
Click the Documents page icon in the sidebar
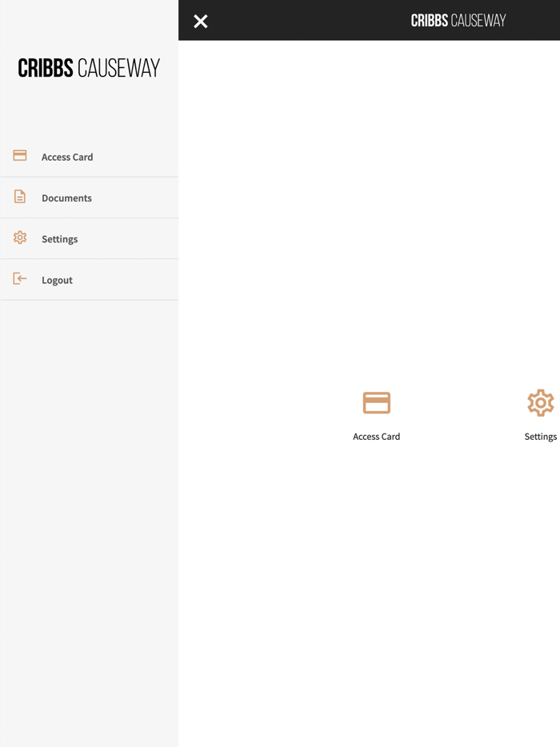(x=19, y=196)
